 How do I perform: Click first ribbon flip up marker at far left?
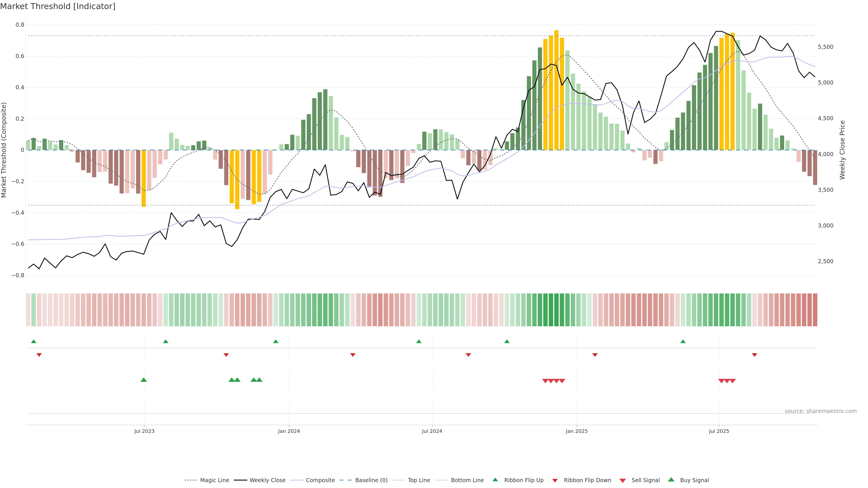pos(33,342)
